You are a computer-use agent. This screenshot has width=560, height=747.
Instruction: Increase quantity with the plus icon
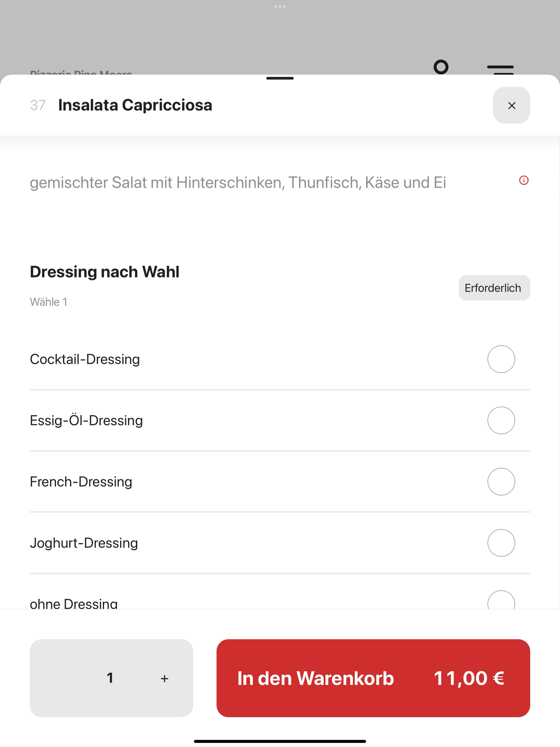(165, 678)
